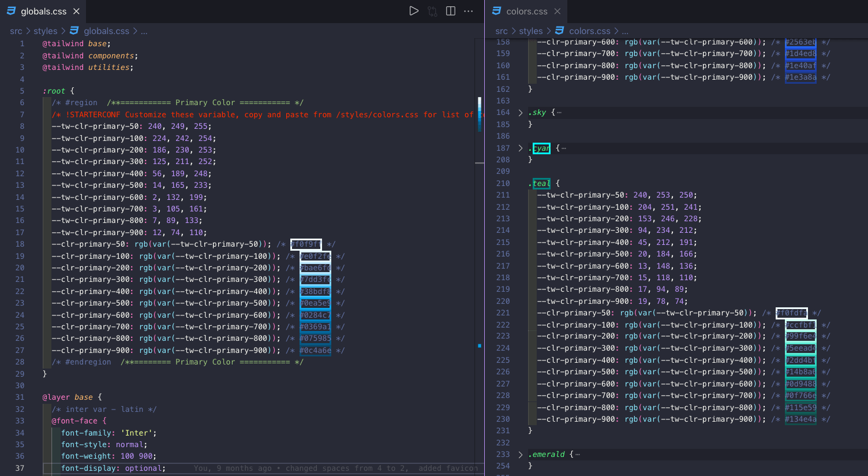Click the #0ea5e9 color swatch in globals.css

[x=315, y=303]
